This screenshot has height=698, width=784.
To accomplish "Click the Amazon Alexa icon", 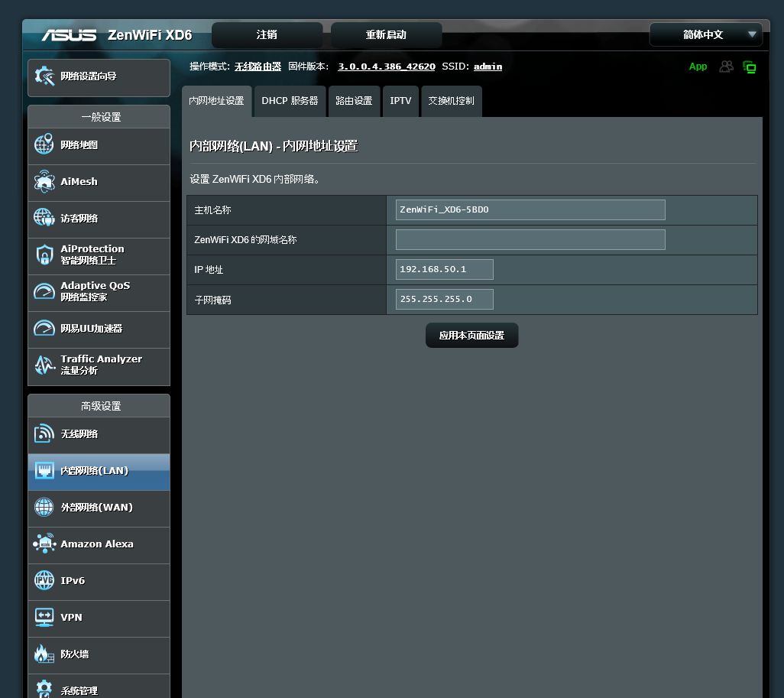I will (x=44, y=544).
